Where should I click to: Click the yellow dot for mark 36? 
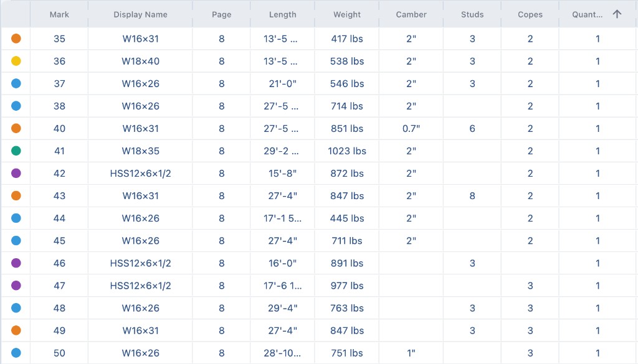tap(16, 61)
